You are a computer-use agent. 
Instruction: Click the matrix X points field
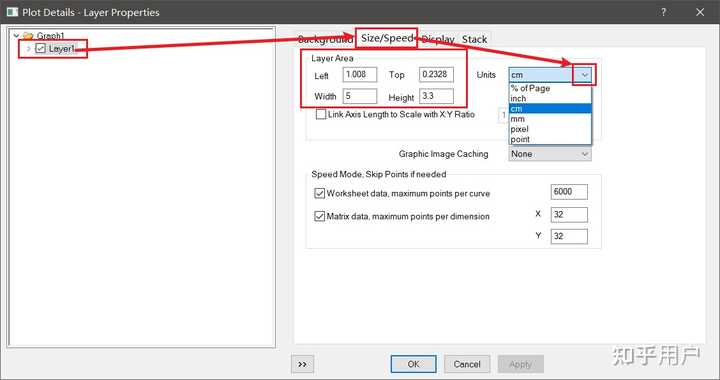pos(569,214)
